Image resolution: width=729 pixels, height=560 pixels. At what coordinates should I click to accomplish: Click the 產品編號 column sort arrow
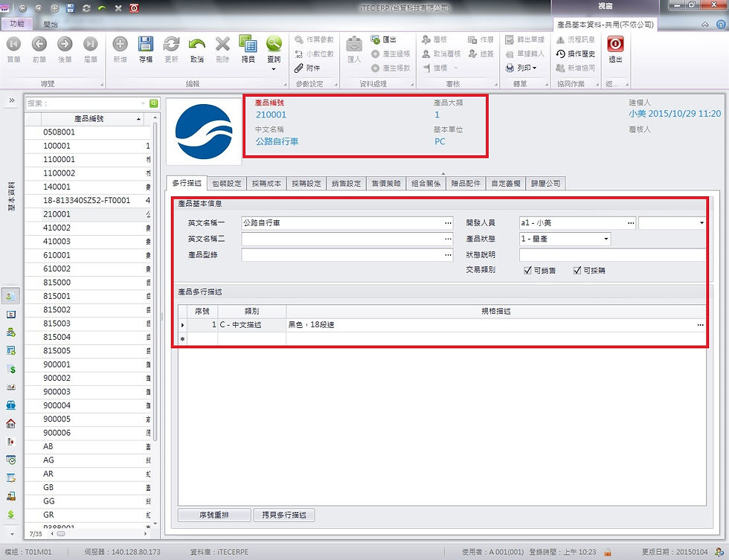[138, 120]
